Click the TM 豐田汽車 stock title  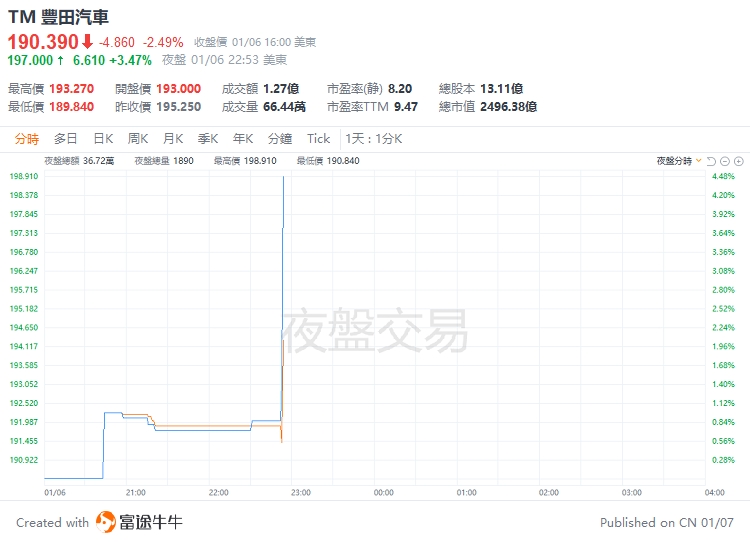(x=59, y=17)
